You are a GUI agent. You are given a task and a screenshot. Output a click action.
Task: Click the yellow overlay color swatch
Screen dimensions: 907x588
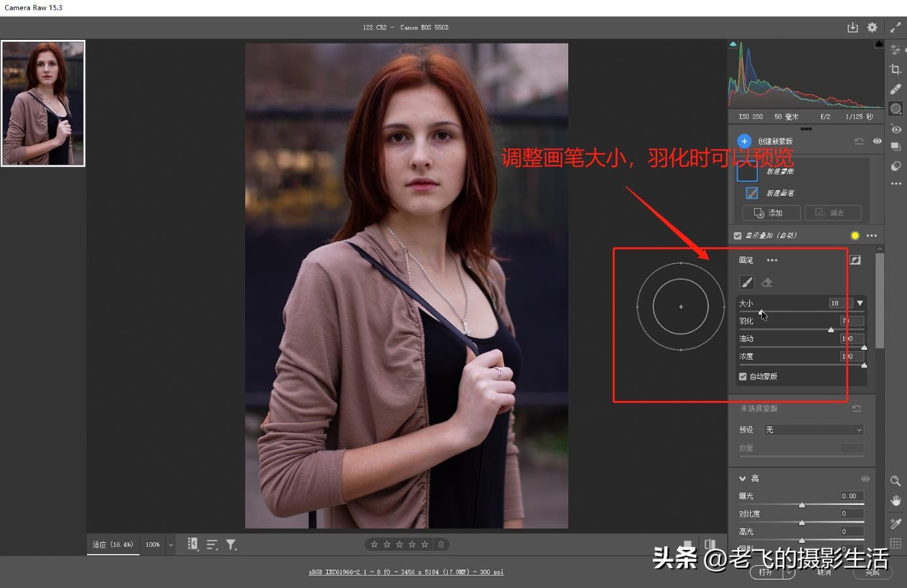(x=855, y=235)
